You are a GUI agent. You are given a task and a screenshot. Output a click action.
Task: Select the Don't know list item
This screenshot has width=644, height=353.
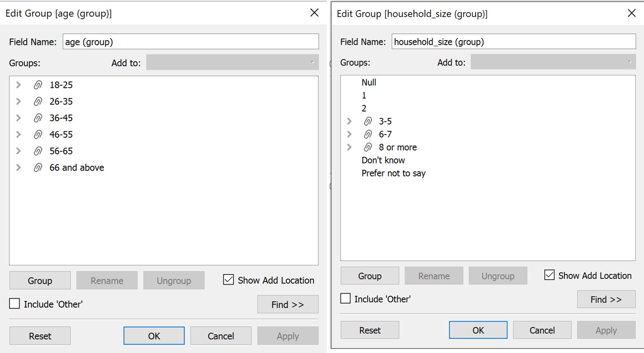coord(383,160)
